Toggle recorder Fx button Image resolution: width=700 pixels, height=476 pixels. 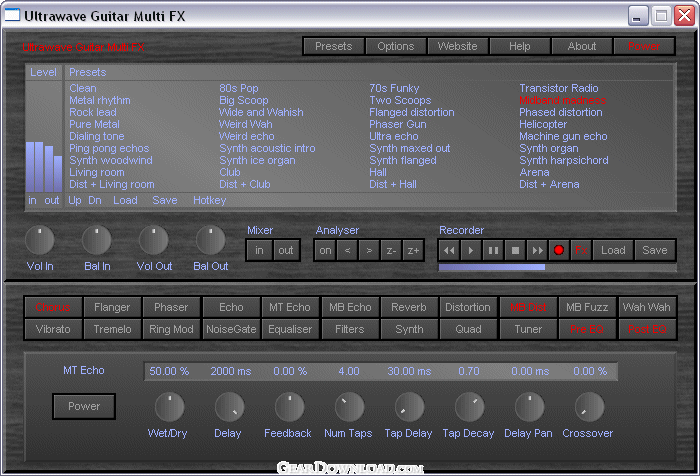pos(581,251)
